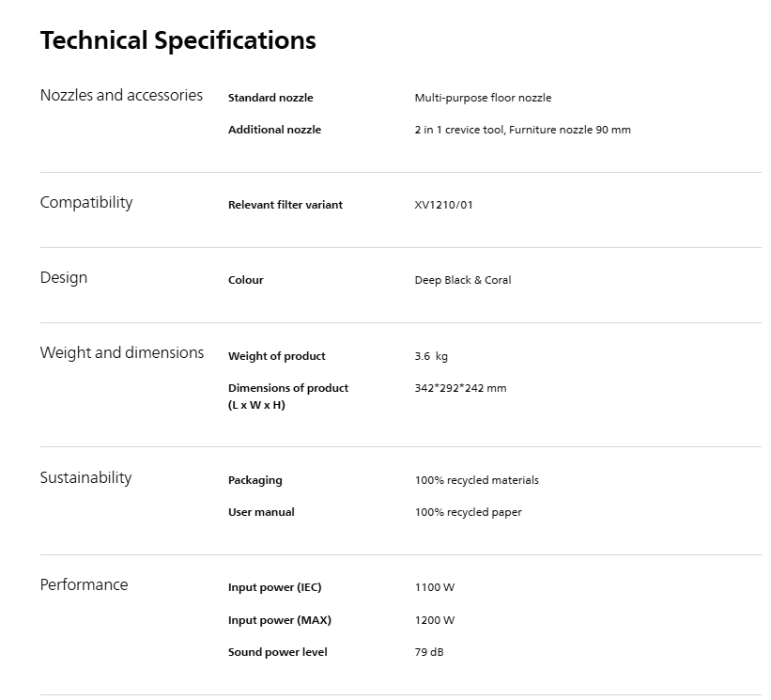771x700 pixels.
Task: Select the XV1210/01 filter model text
Action: [443, 205]
